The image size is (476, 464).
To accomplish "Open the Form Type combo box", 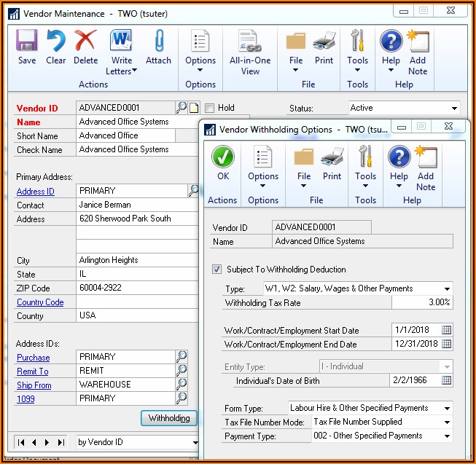I will pos(446,408).
